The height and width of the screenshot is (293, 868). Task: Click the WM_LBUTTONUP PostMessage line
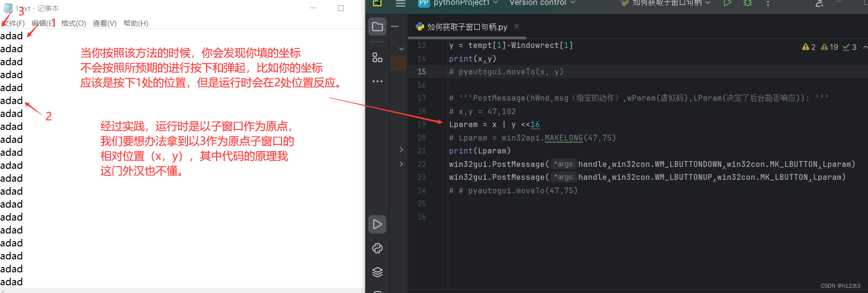click(x=647, y=177)
